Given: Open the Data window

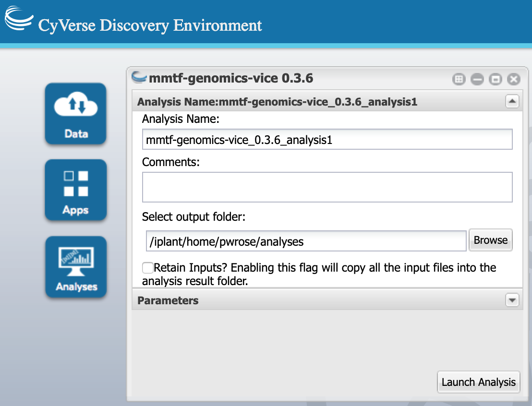Looking at the screenshot, I should (75, 114).
